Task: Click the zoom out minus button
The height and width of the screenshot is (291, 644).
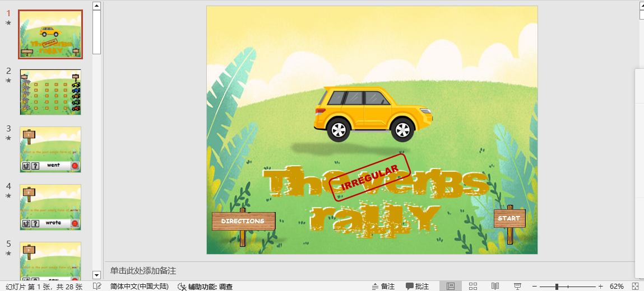Action: (x=535, y=287)
